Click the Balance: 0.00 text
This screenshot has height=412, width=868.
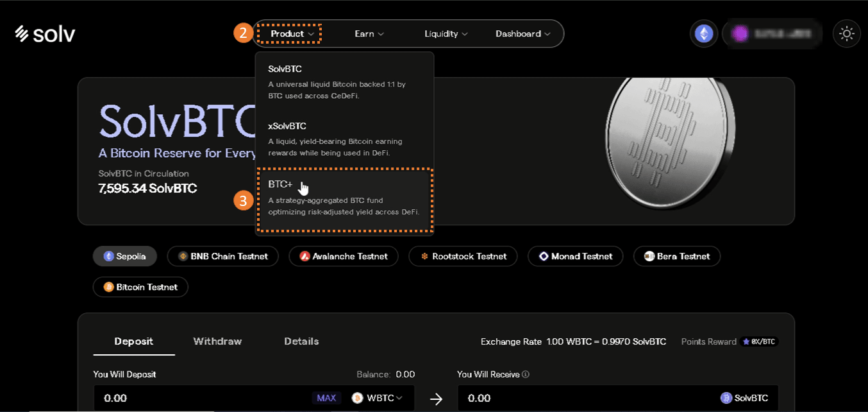(x=386, y=374)
